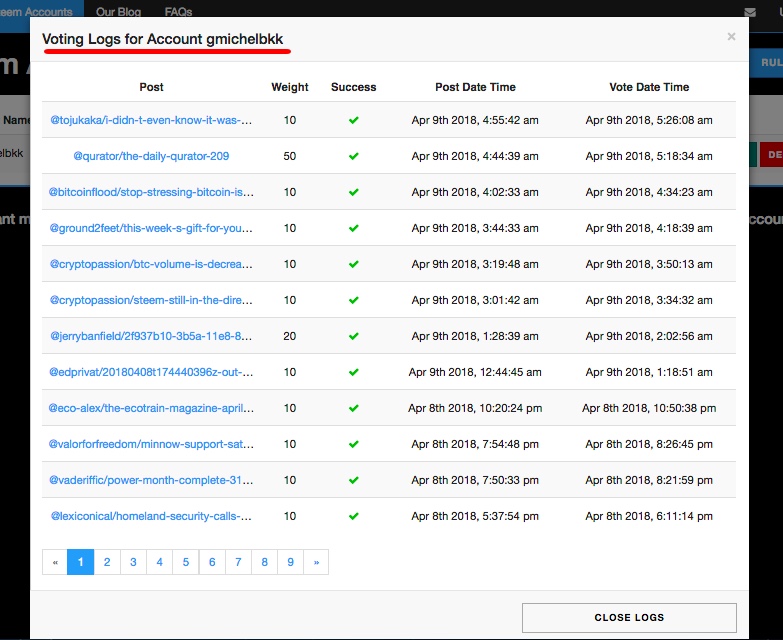The height and width of the screenshot is (640, 783).
Task: Click the success checkmark in @eco-alex row
Action: 354,408
